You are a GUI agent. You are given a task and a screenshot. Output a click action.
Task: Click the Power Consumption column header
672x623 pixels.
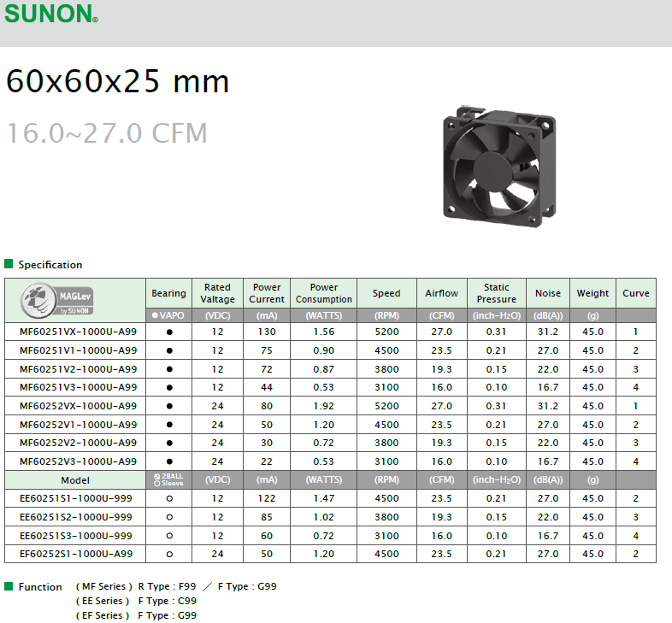323,293
